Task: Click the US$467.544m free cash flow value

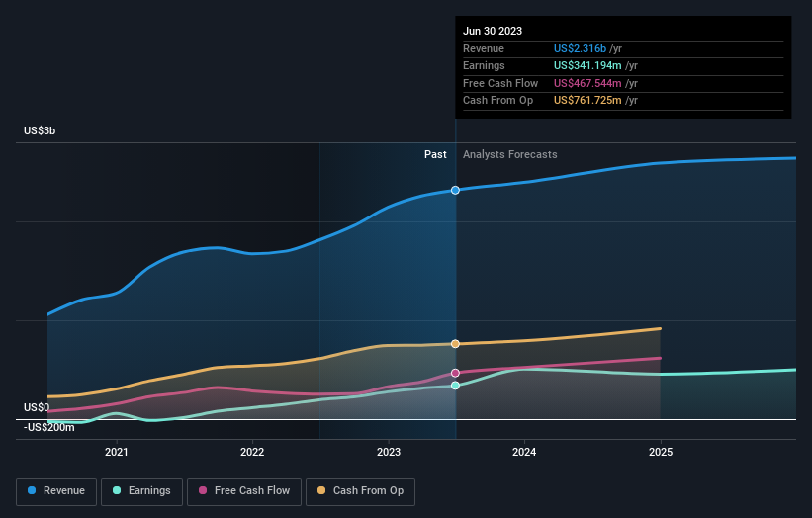Action: [x=587, y=83]
